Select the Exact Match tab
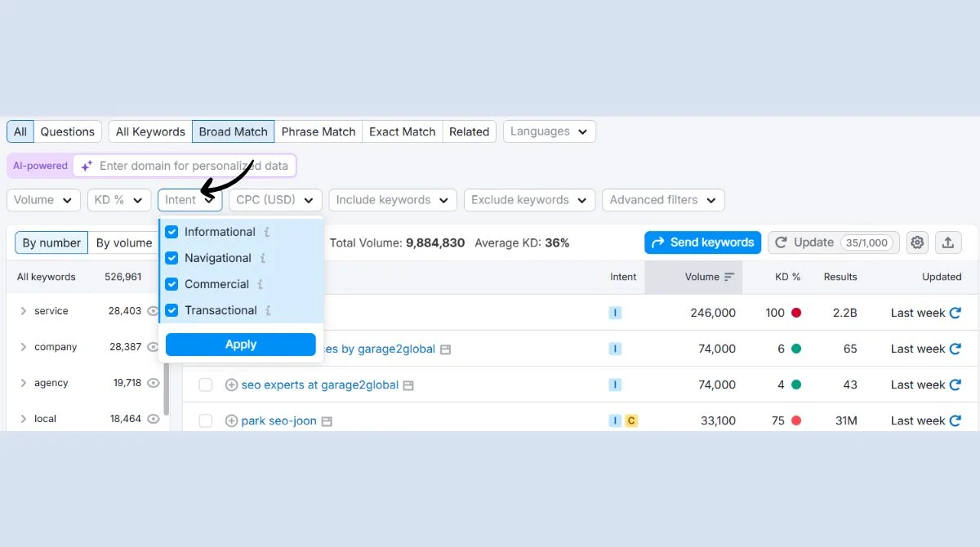Viewport: 980px width, 547px height. pyautogui.click(x=403, y=131)
